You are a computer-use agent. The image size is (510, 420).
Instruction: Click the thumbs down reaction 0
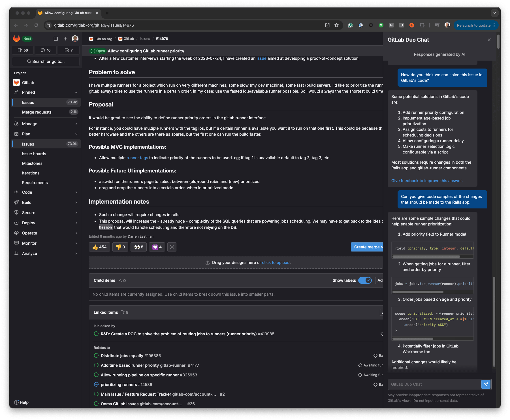tap(120, 247)
